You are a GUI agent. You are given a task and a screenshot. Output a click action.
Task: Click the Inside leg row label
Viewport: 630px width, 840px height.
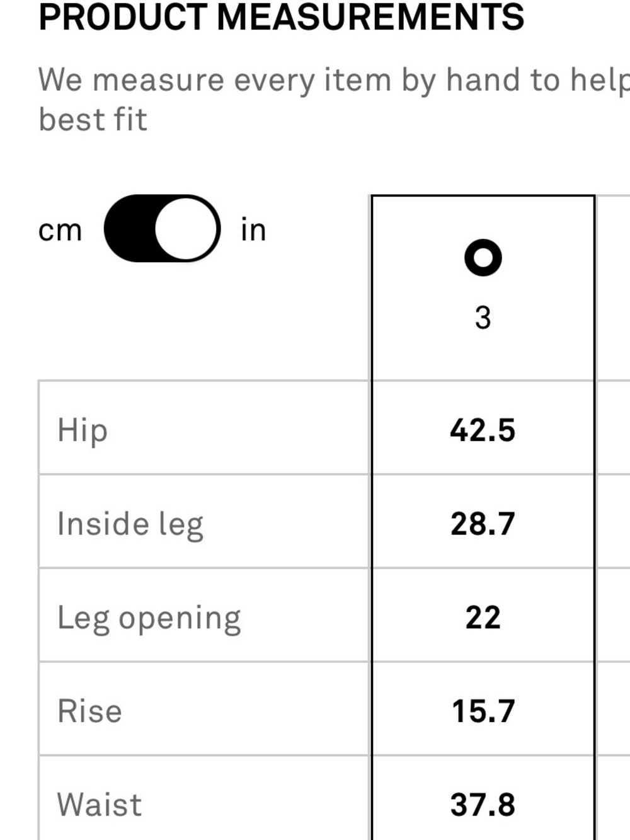tap(130, 524)
